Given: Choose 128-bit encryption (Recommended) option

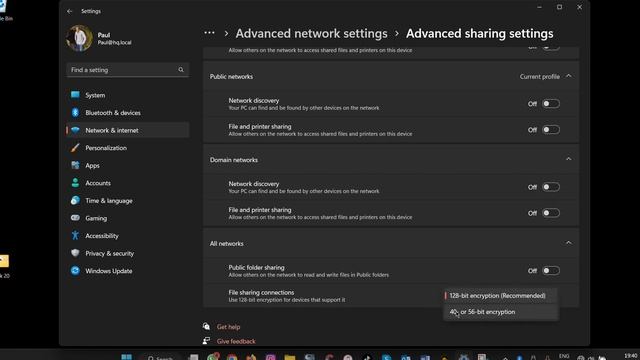Looking at the screenshot, I should click(501, 296).
